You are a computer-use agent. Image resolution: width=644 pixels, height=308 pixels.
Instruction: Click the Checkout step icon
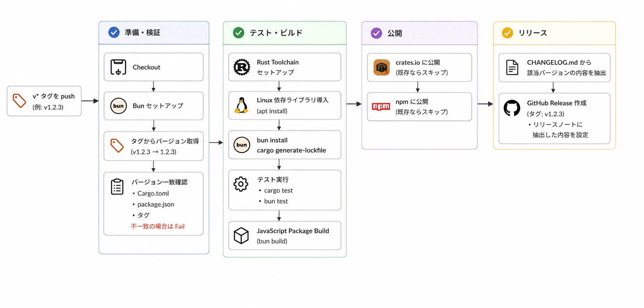[118, 67]
